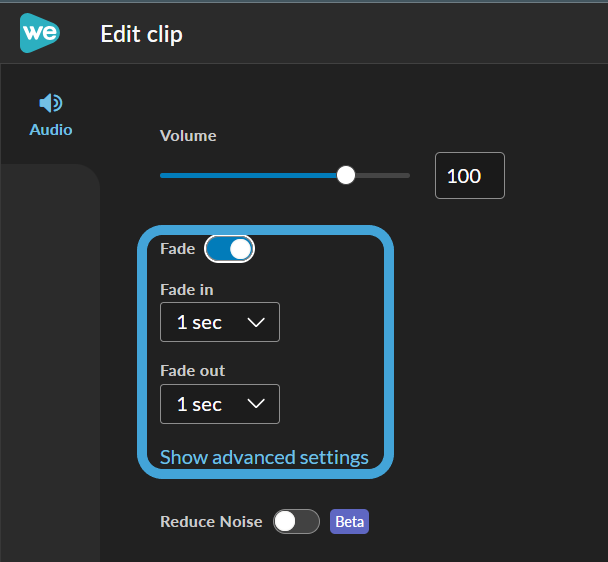608x562 pixels.
Task: Open the Fade out duration dropdown
Action: [220, 404]
